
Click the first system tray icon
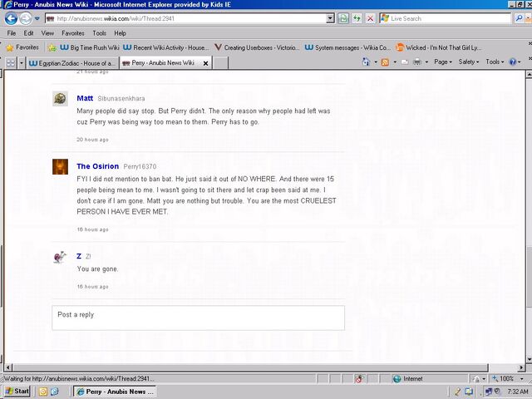coord(457,392)
